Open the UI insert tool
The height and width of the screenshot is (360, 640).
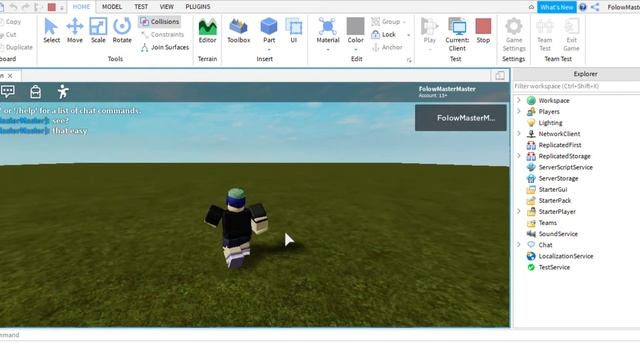coord(293,31)
